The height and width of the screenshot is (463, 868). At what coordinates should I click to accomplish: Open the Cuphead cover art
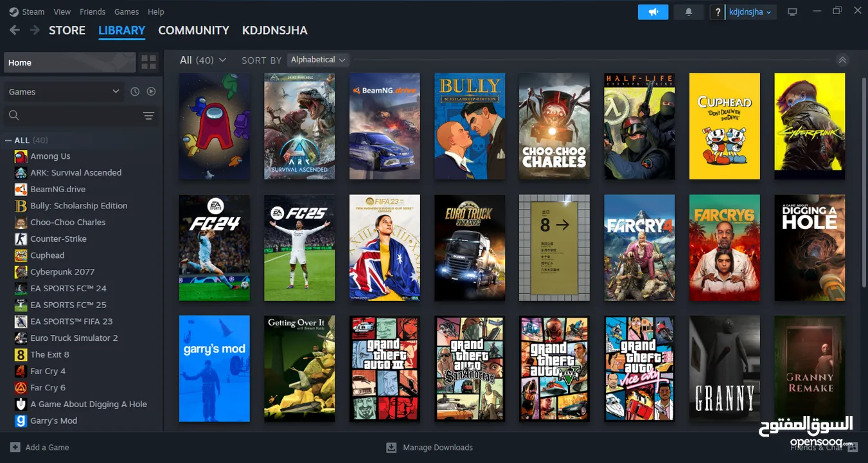(725, 126)
